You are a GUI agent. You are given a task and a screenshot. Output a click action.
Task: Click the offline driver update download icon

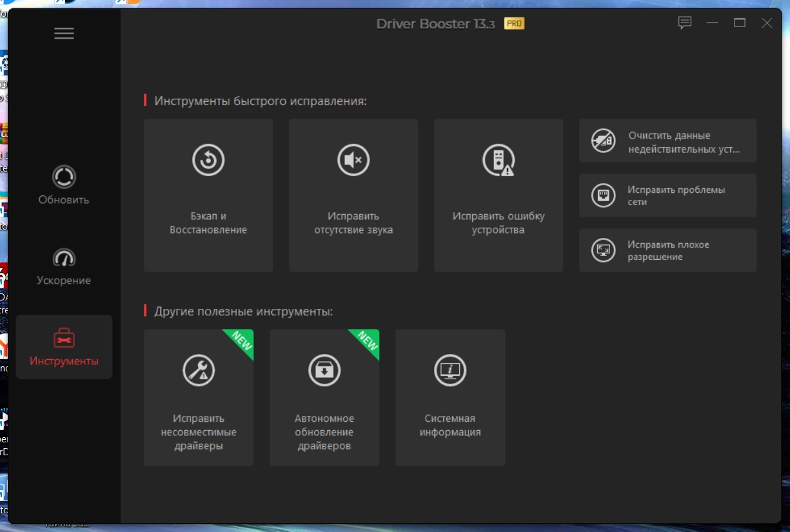(324, 370)
